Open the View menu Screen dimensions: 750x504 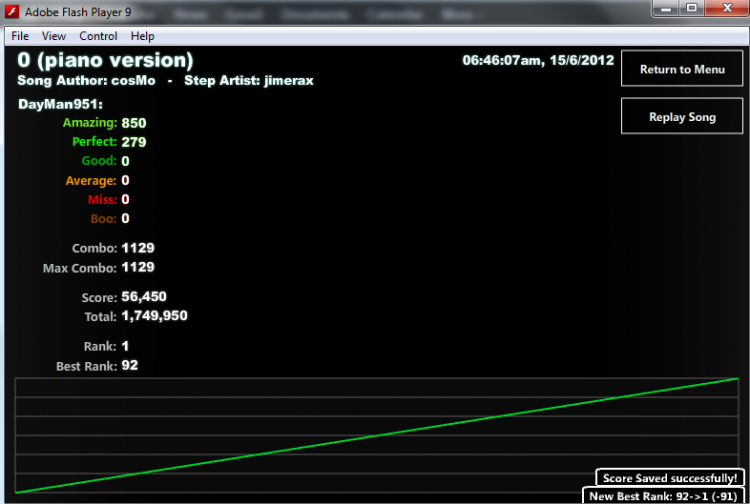[54, 36]
